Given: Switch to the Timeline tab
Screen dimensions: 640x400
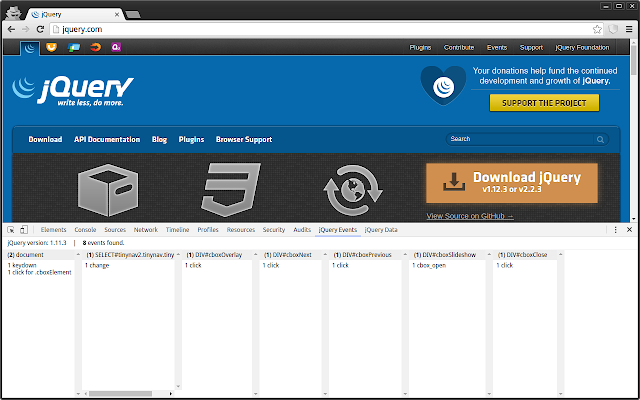Looking at the screenshot, I should [177, 230].
